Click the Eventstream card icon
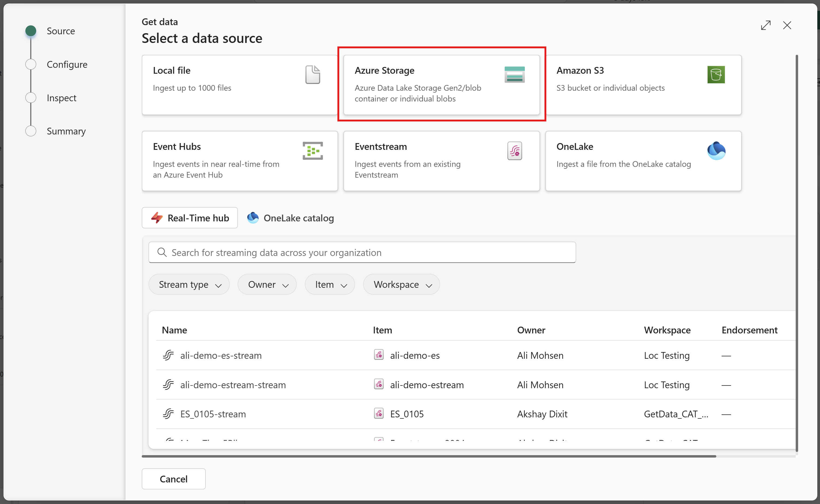 (x=515, y=151)
